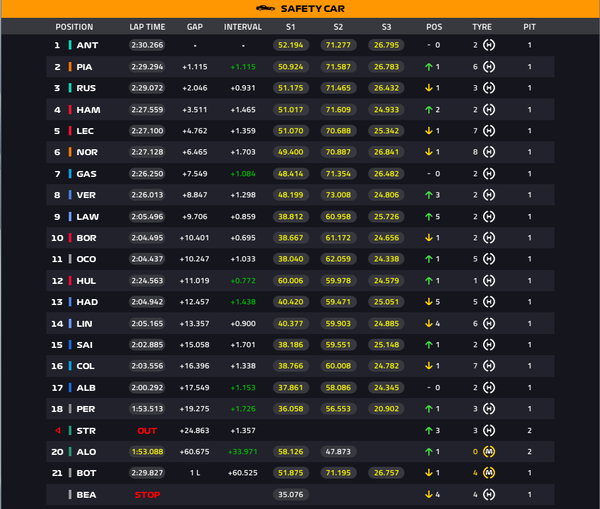Click the hard tyre icon in PIA row
The height and width of the screenshot is (509, 600).
point(489,67)
